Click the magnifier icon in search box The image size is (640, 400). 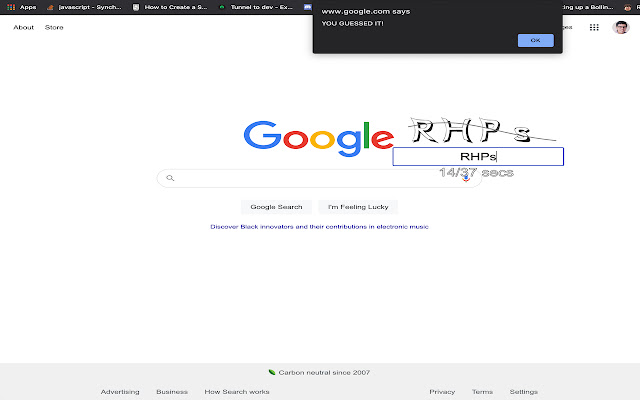(x=170, y=178)
